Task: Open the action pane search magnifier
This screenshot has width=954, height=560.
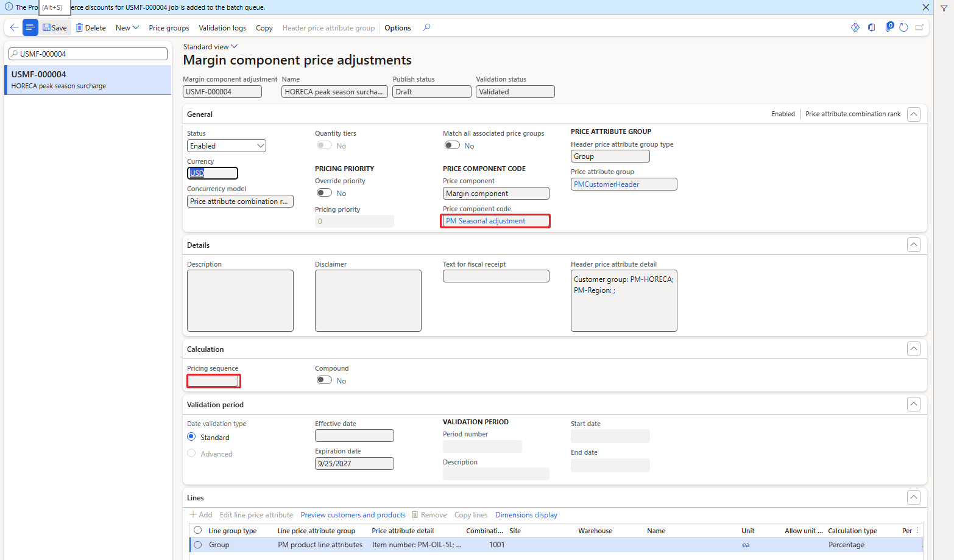Action: pos(426,27)
